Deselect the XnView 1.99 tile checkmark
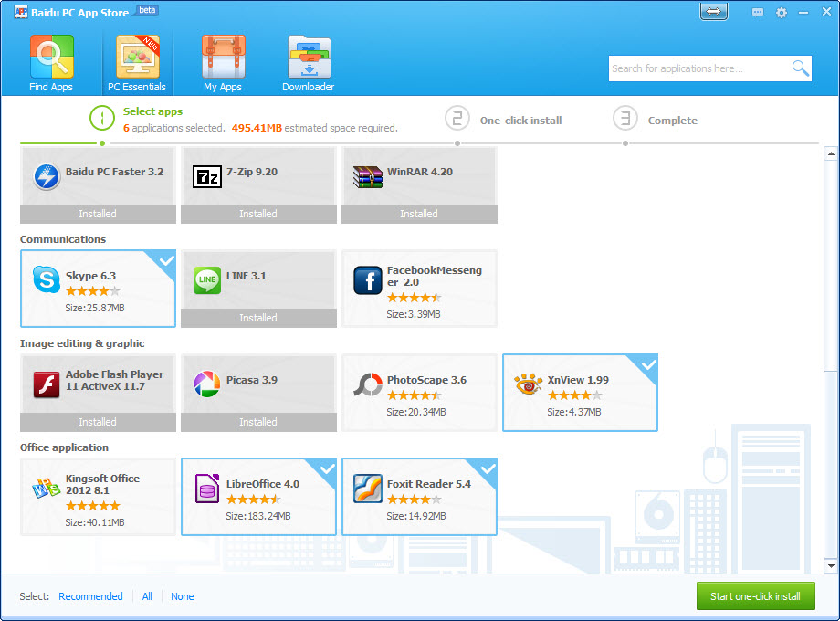840x621 pixels. tap(649, 364)
